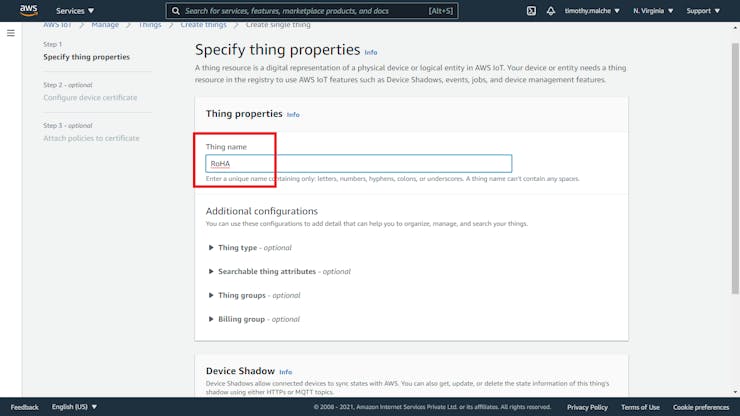This screenshot has width=740, height=416.
Task: Click the search magnifier icon
Action: coord(175,11)
